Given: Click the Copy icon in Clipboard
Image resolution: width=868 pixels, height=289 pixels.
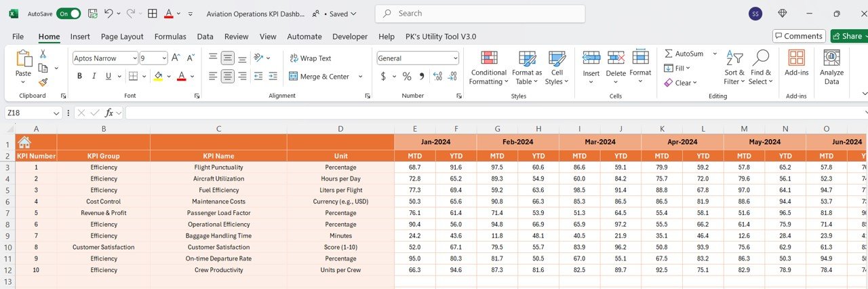Looking at the screenshot, I should [43, 68].
